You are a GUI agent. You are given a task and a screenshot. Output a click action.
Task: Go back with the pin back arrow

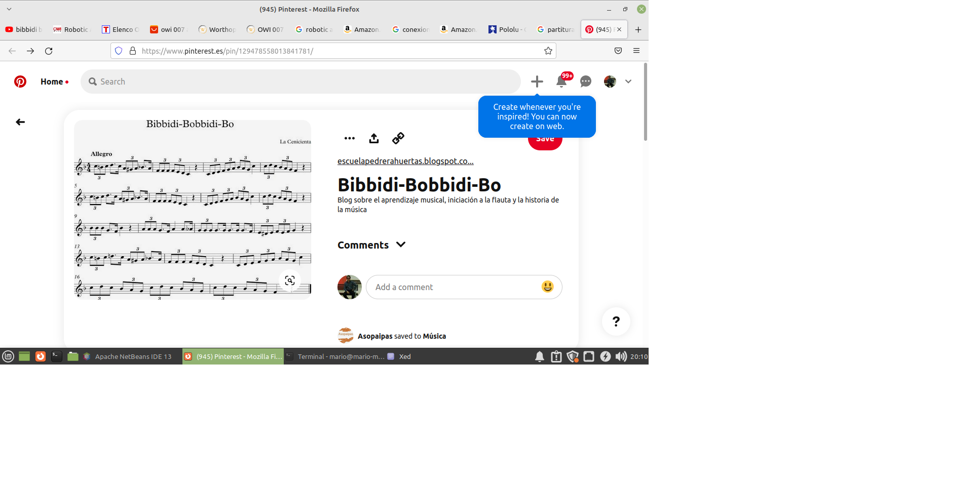[20, 122]
